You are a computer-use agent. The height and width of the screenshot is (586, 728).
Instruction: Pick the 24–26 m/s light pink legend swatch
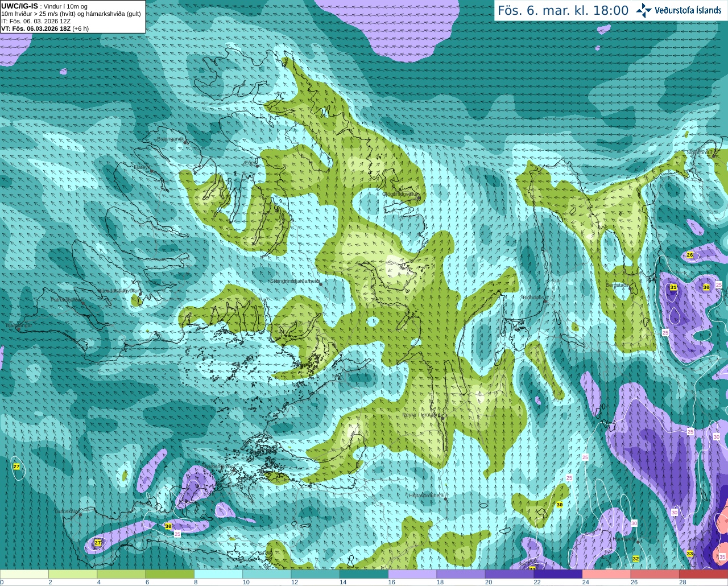607,574
